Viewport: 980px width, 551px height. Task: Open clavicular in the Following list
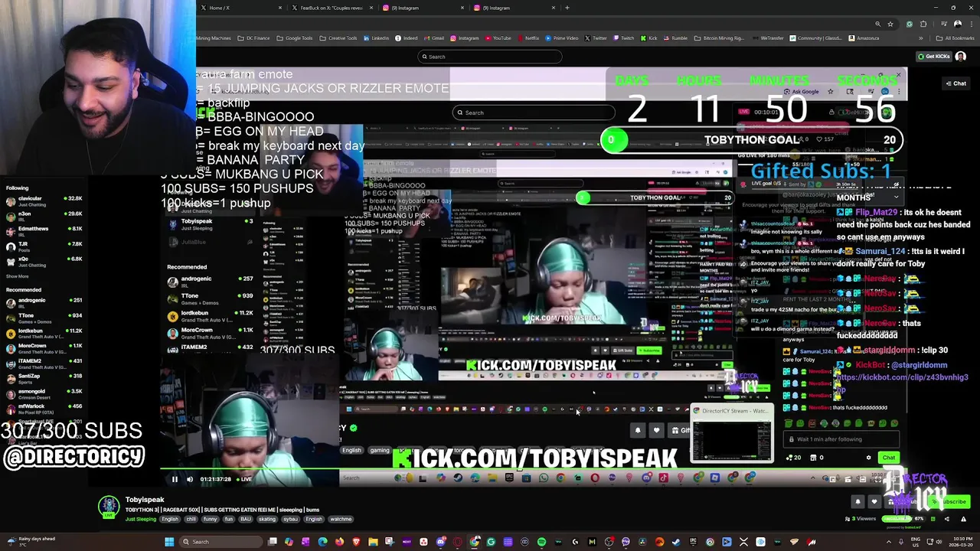pos(46,201)
